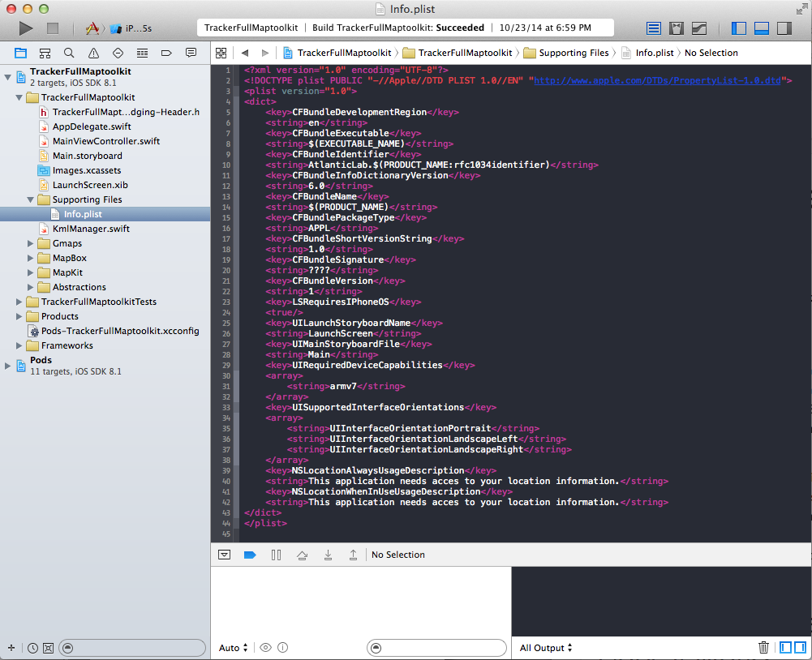The image size is (812, 660).
Task: Expand the TrackerFullMaptoolkitTests group
Action: click(x=19, y=302)
